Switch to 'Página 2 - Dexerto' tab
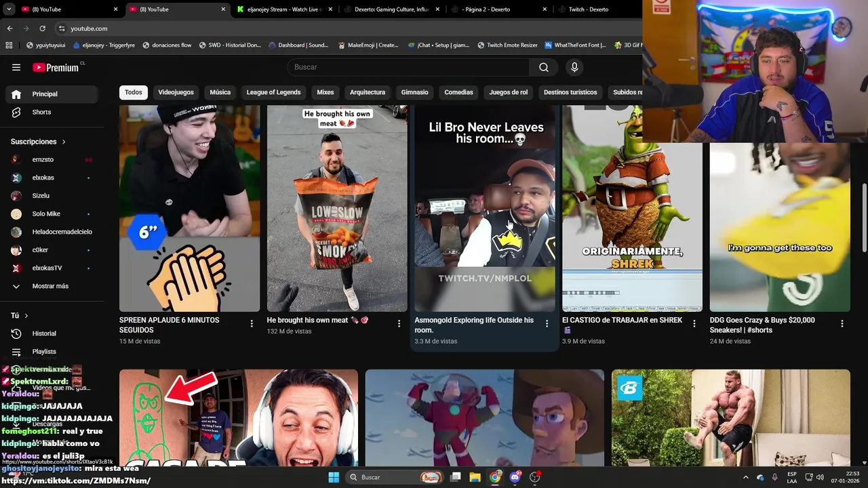Screen dimensions: 868x488 [499, 9]
